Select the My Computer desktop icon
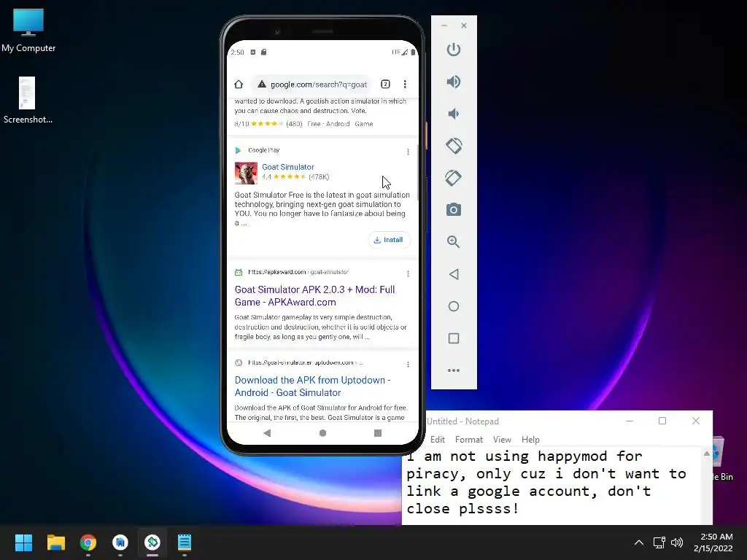The width and height of the screenshot is (747, 560). (28, 31)
